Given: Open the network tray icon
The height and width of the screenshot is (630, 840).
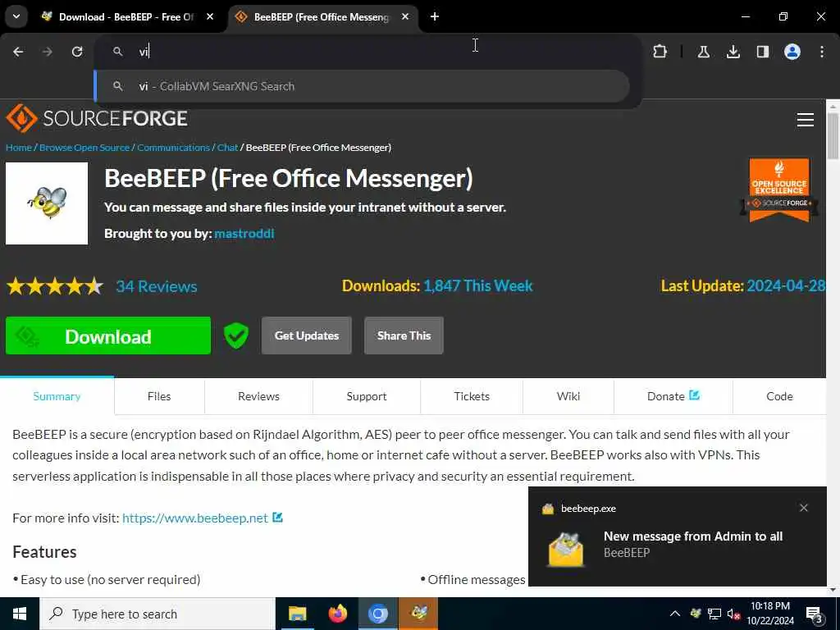Looking at the screenshot, I should pyautogui.click(x=714, y=614).
